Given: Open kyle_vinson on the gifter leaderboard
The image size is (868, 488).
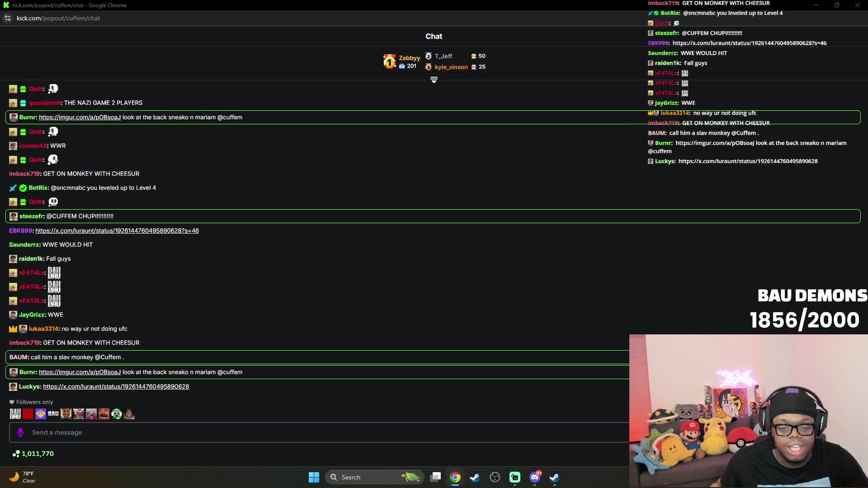Looking at the screenshot, I should (x=451, y=67).
